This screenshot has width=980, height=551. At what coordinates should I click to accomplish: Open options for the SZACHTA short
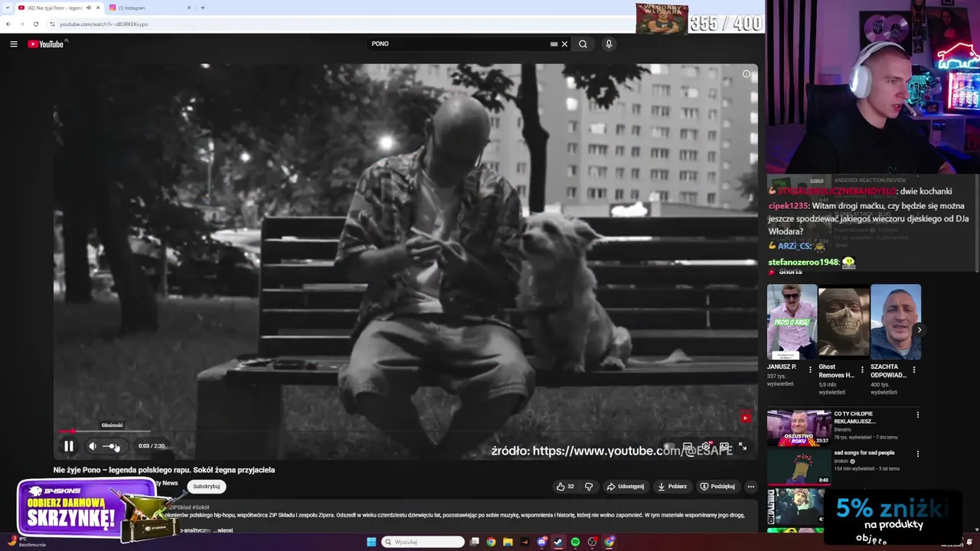pyautogui.click(x=914, y=370)
